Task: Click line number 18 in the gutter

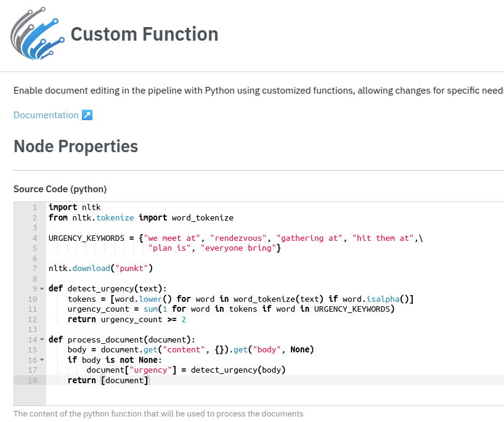Action: [x=33, y=381]
